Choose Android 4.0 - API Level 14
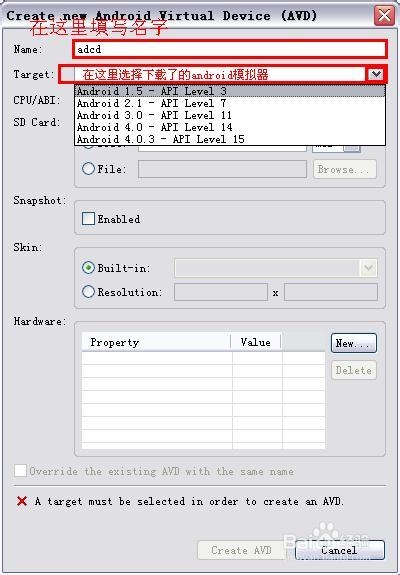400x575 pixels. tap(230, 127)
